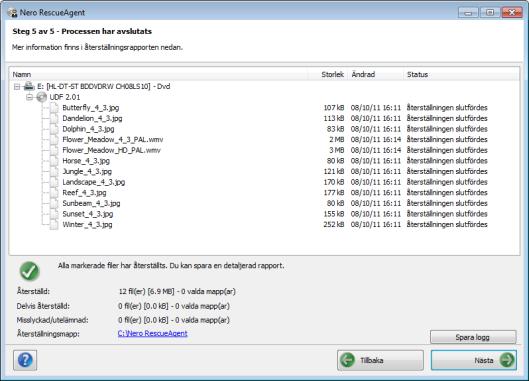The image size is (529, 381).
Task: Select Dandelion_4_3.jpg file name
Action: (x=92, y=118)
